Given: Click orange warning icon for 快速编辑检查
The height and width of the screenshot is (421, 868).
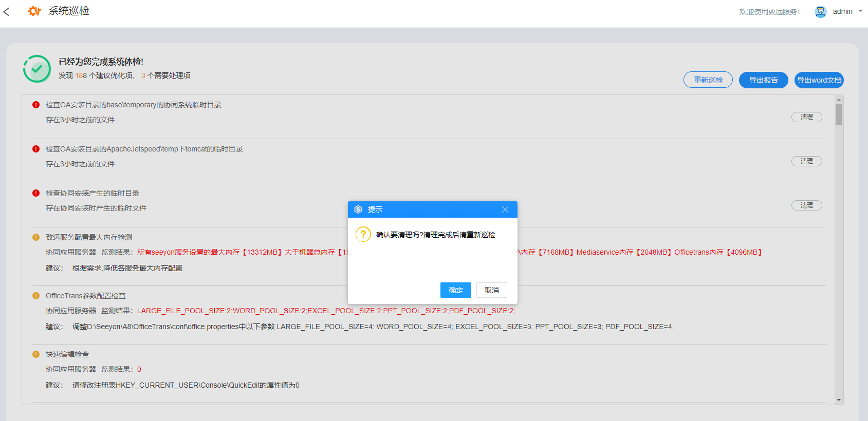Looking at the screenshot, I should click(36, 354).
